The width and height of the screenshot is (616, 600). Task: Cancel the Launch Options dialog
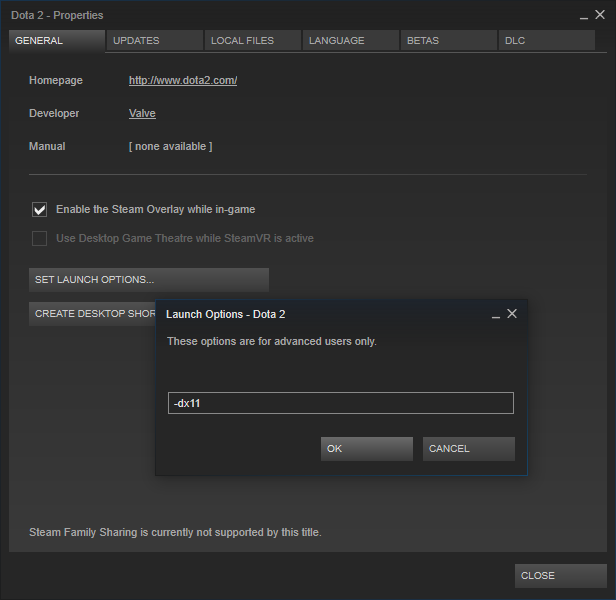click(x=469, y=449)
